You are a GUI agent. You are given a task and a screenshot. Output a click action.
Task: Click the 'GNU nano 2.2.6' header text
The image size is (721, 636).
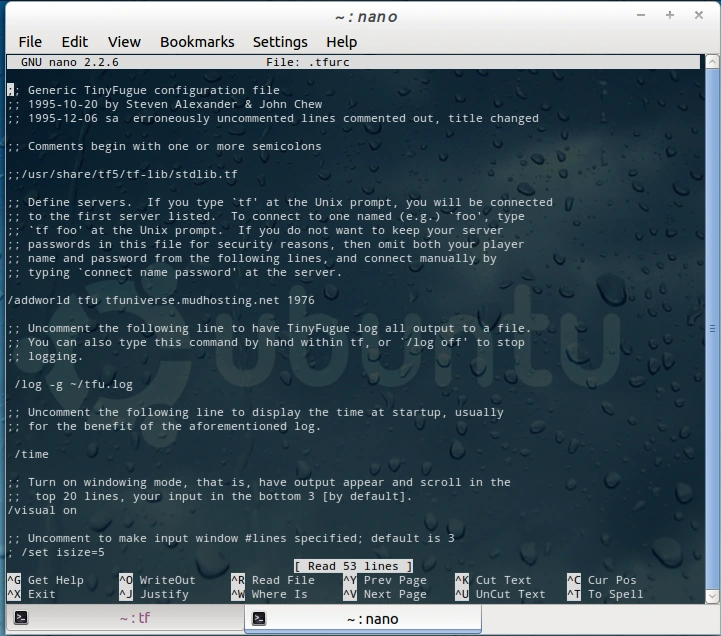pyautogui.click(x=70, y=62)
